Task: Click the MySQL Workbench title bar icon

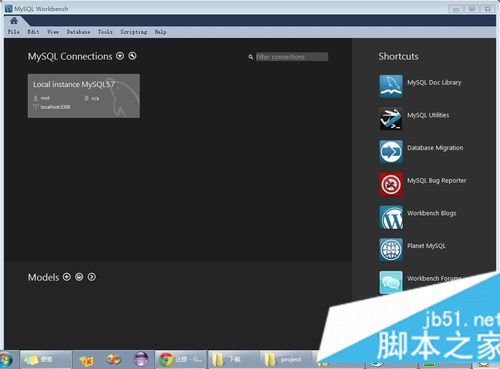Action: coord(8,9)
